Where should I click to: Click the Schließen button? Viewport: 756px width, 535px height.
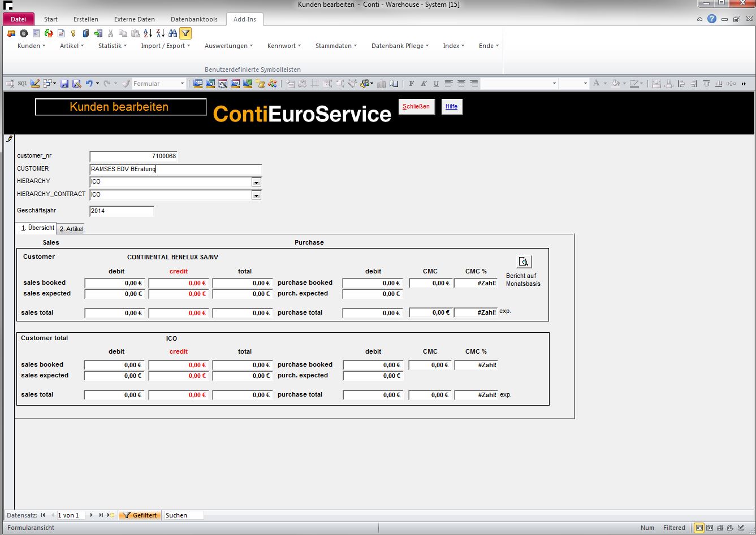coord(416,106)
